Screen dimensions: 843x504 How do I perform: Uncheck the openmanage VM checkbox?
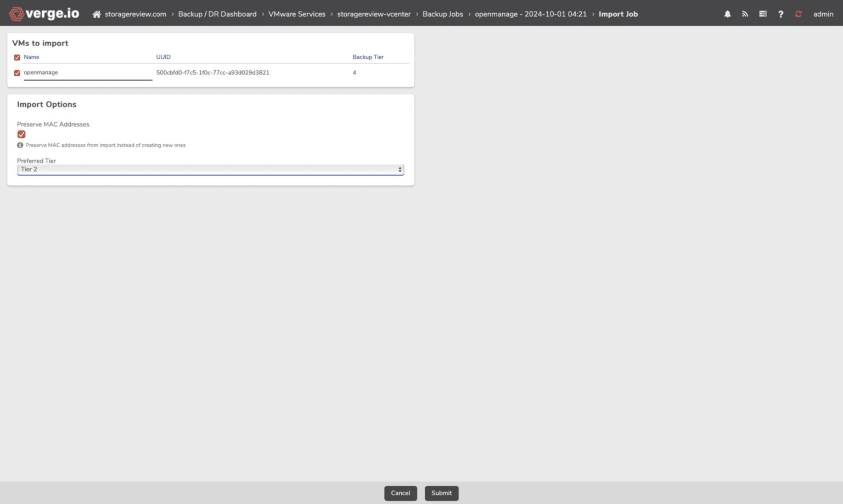tap(17, 73)
